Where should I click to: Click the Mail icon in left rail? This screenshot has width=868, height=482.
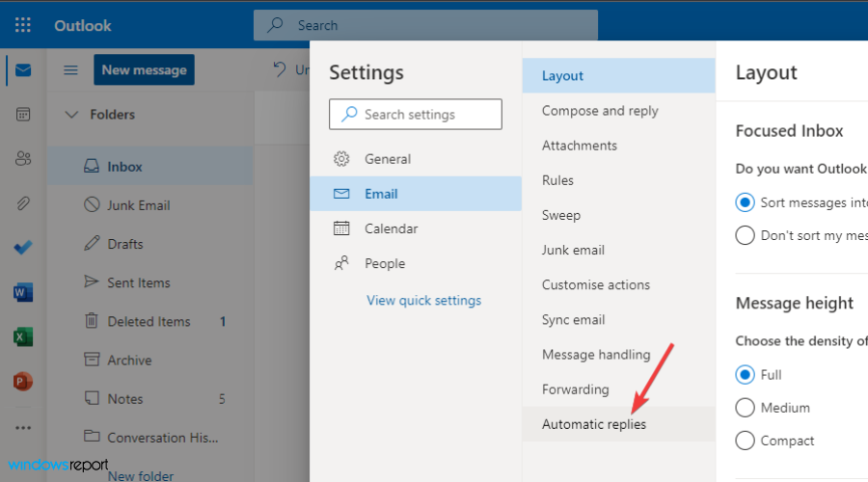coord(23,70)
